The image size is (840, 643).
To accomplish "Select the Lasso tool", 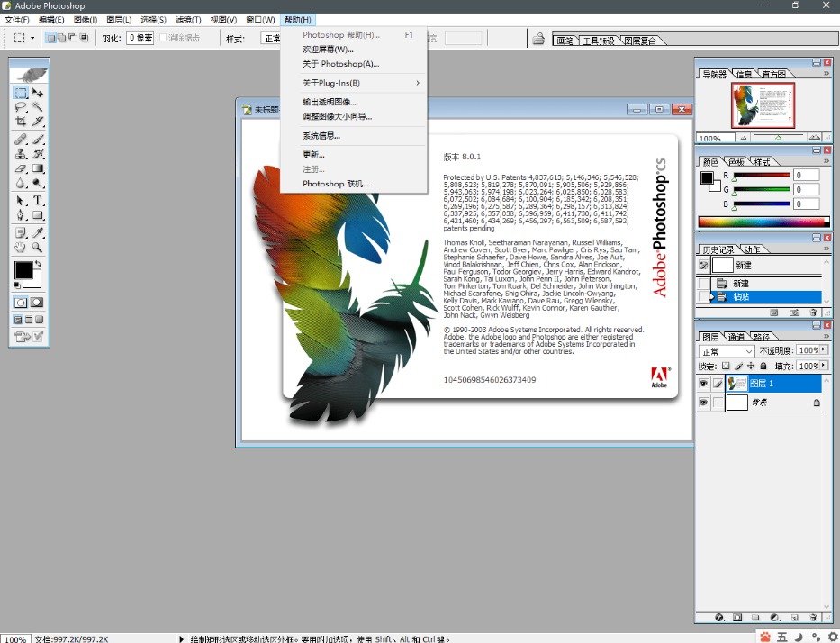I will click(x=21, y=107).
